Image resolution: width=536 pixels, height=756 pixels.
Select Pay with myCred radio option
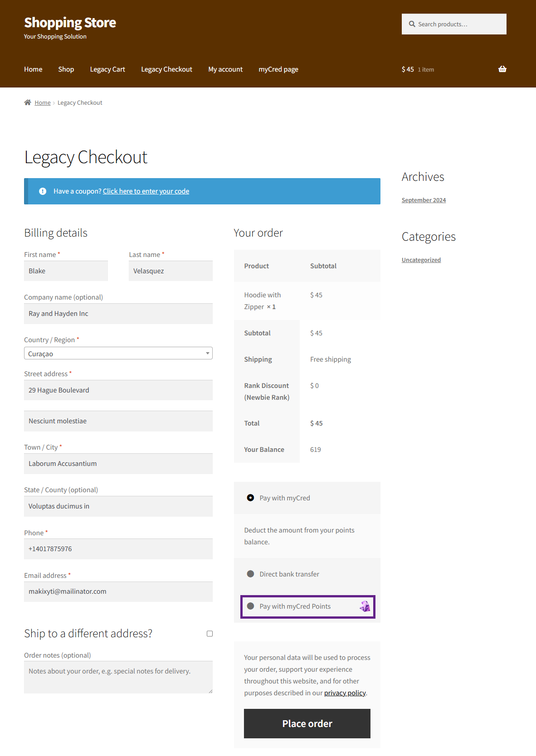(x=250, y=498)
